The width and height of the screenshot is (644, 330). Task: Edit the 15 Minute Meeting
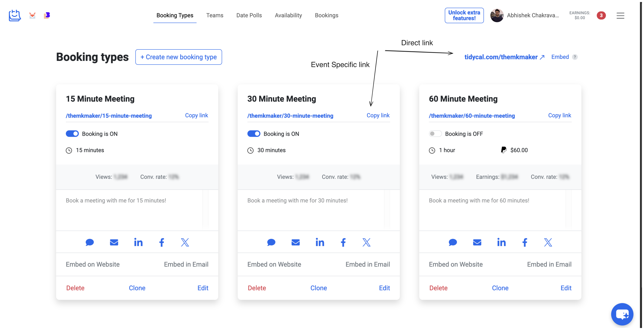click(203, 288)
